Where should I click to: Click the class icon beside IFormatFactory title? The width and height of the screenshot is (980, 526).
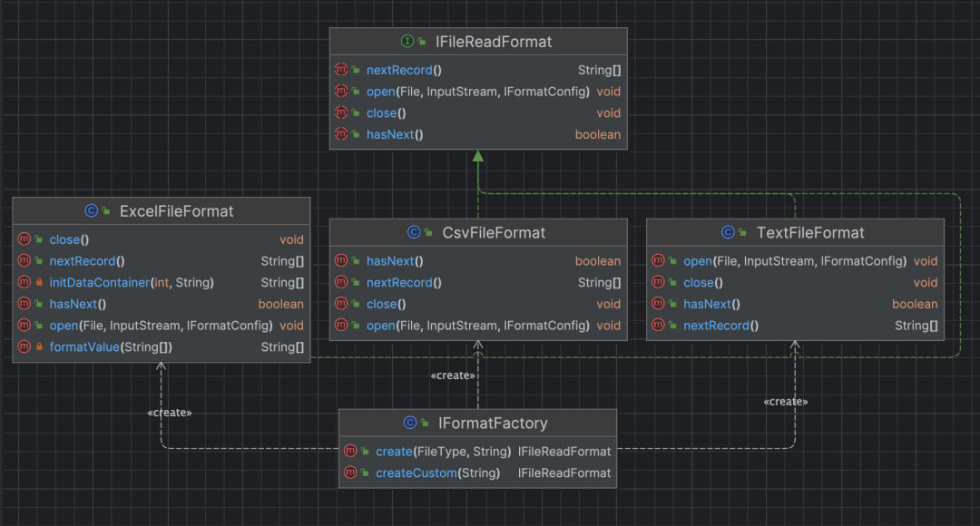(x=410, y=423)
